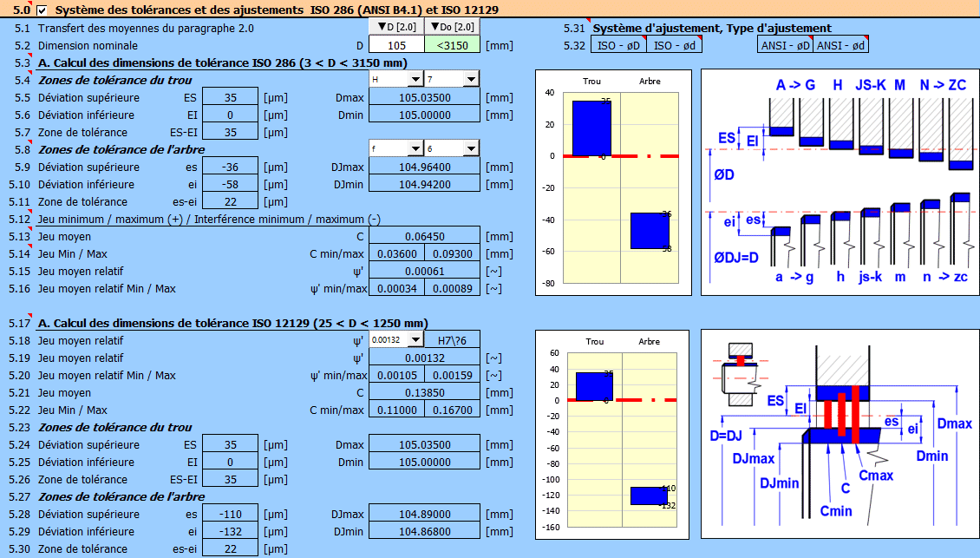
Task: Open the shaft tolerance letter dropdown f
Action: pyautogui.click(x=396, y=148)
